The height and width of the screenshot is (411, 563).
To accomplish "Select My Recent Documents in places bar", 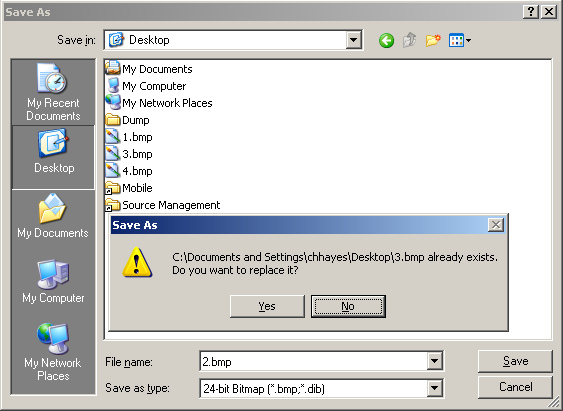I will 53,93.
